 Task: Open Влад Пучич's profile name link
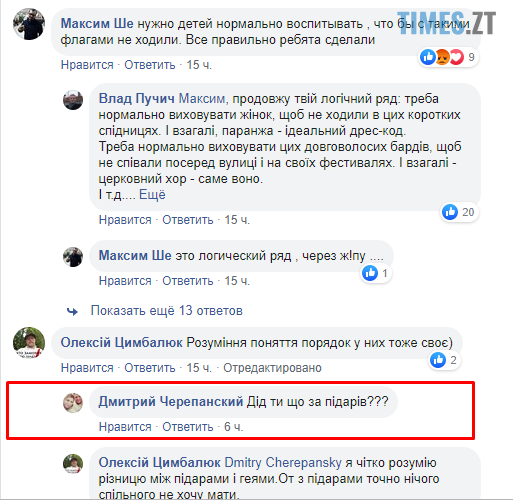point(137,99)
